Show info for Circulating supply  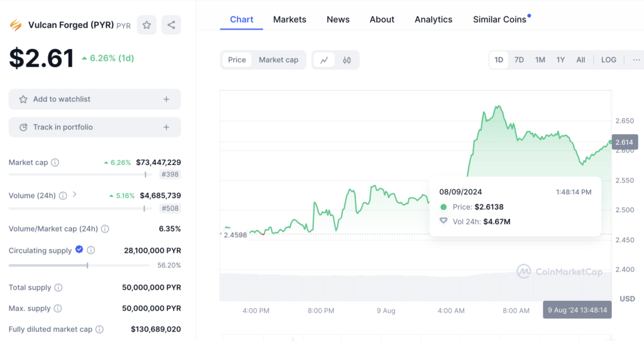[91, 250]
